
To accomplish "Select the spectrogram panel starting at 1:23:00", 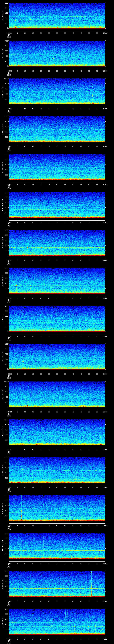I will pos(57,356).
